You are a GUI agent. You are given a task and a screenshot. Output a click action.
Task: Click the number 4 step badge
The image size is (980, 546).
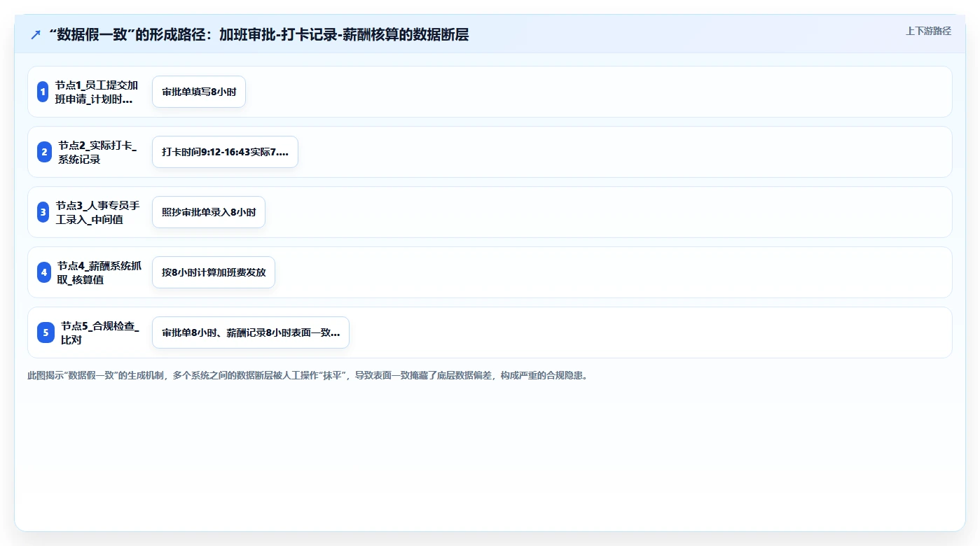[x=44, y=272]
